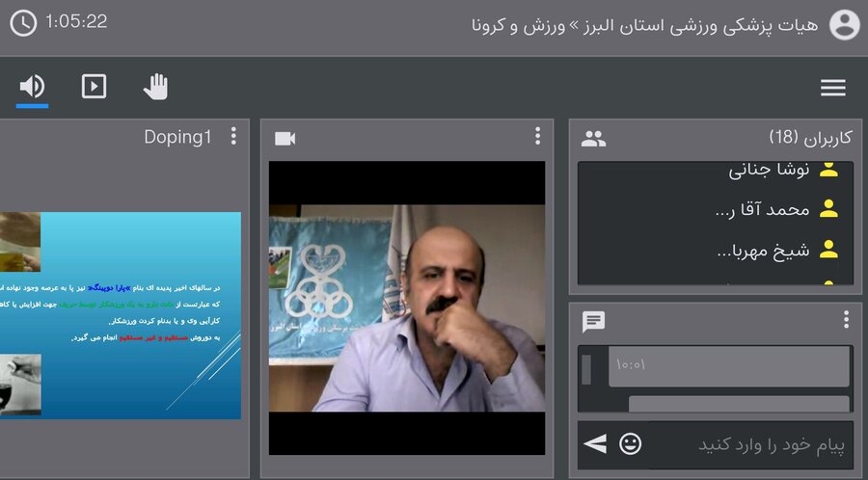Click the chat bubble icon

[x=594, y=321]
